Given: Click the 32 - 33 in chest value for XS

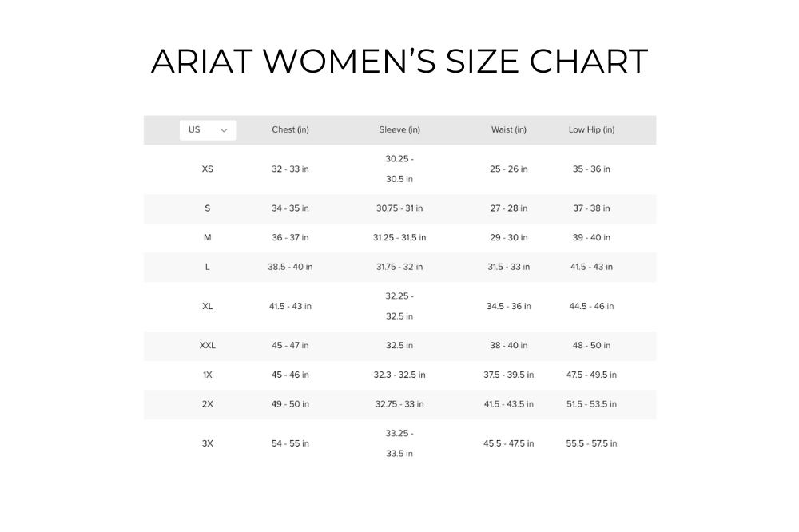Looking at the screenshot, I should [289, 169].
